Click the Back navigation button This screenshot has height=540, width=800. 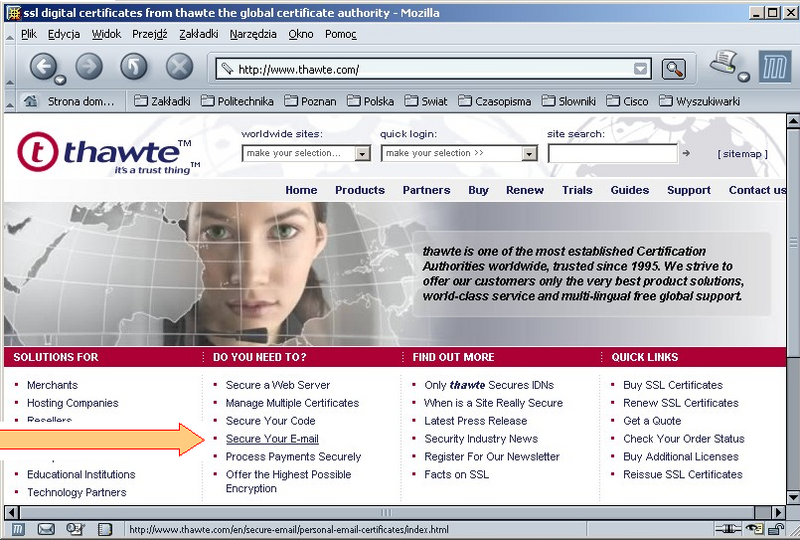[43, 66]
